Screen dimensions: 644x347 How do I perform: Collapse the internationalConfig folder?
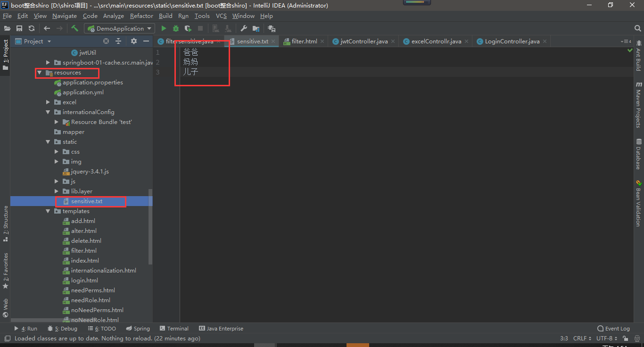pos(48,112)
